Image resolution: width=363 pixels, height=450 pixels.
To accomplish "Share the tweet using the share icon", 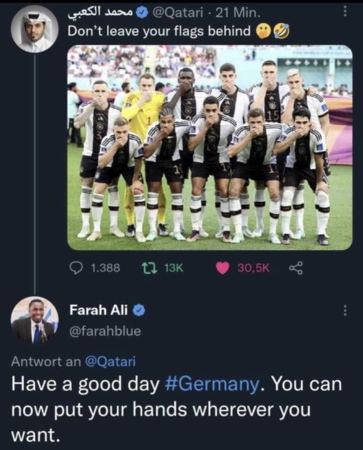I will (x=296, y=268).
